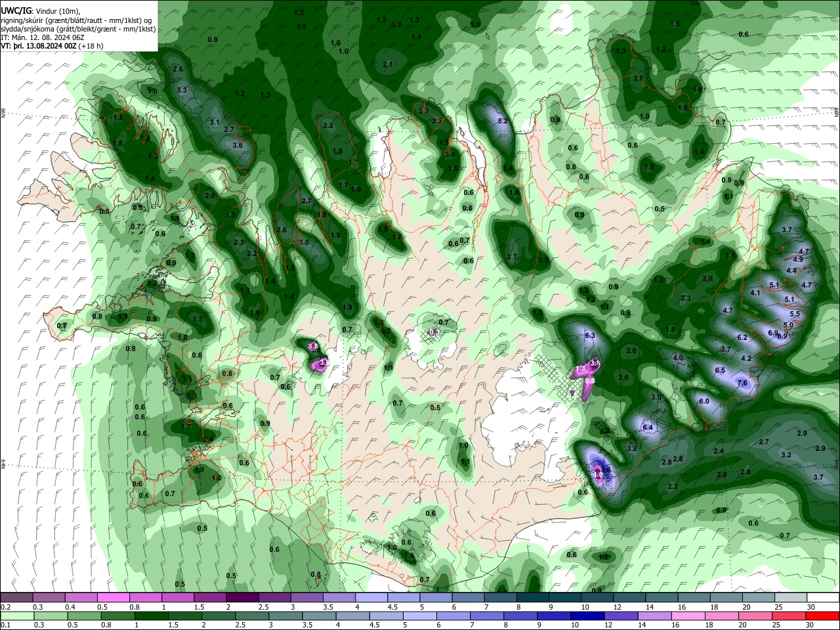The width and height of the screenshot is (840, 630).
Task: Click the '7.6' precipitation value
Action: (742, 383)
